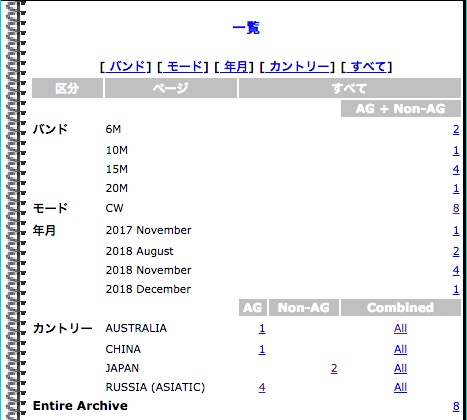Open the Entire Archive count link
467x420 pixels.
point(456,406)
